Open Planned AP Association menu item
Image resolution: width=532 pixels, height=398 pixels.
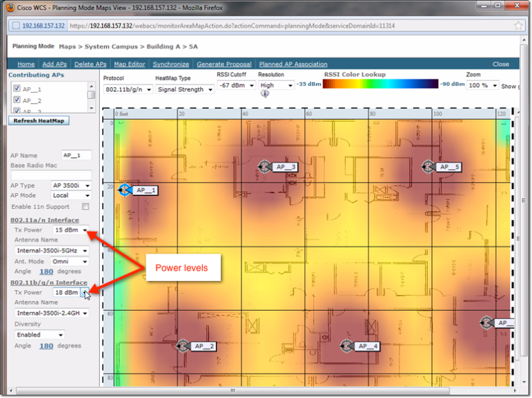293,64
